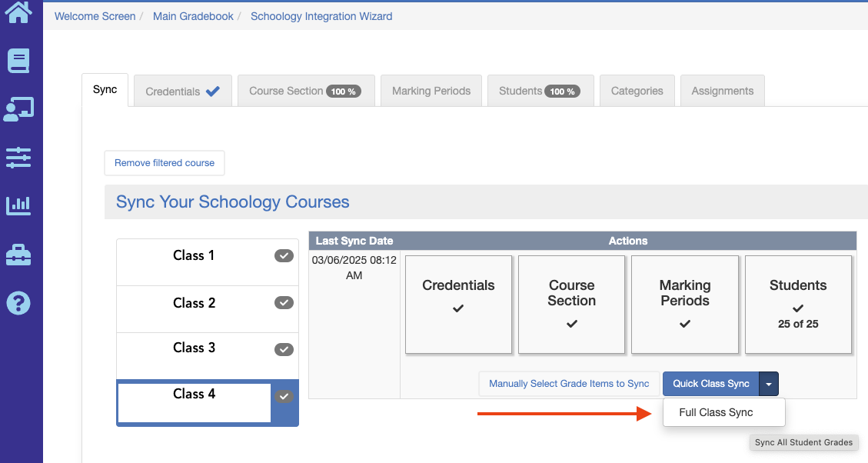Open the sliders settings icon
The width and height of the screenshot is (868, 463).
[x=18, y=158]
